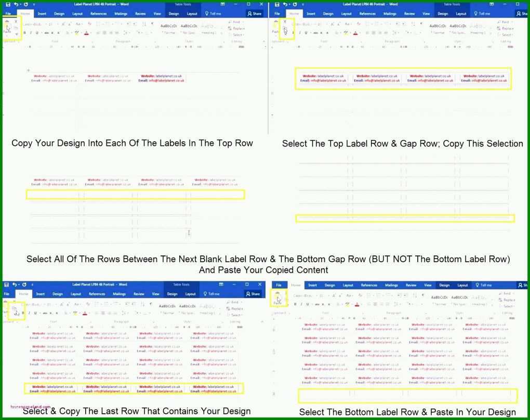Open File button in bottom-right Word window
This screenshot has width=530, height=420.
279,285
